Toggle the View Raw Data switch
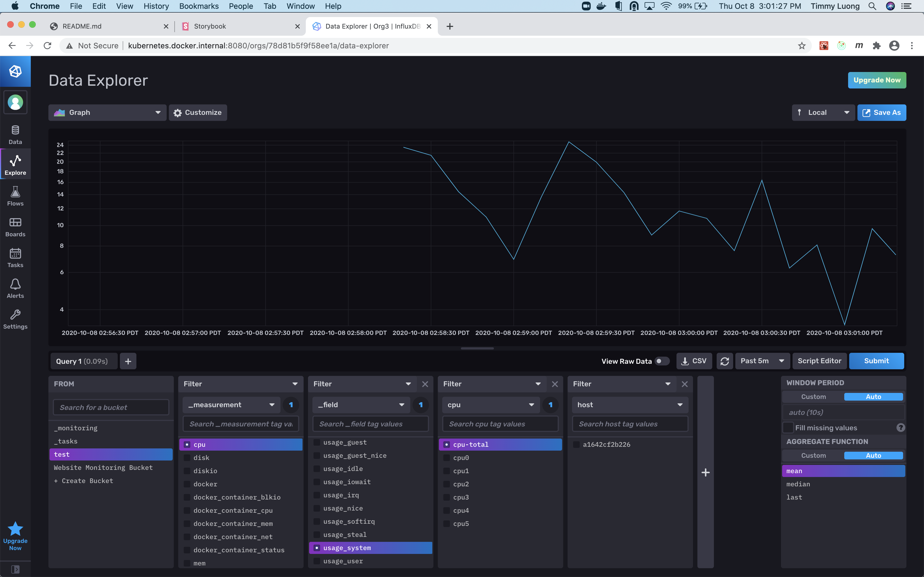924x577 pixels. 661,360
